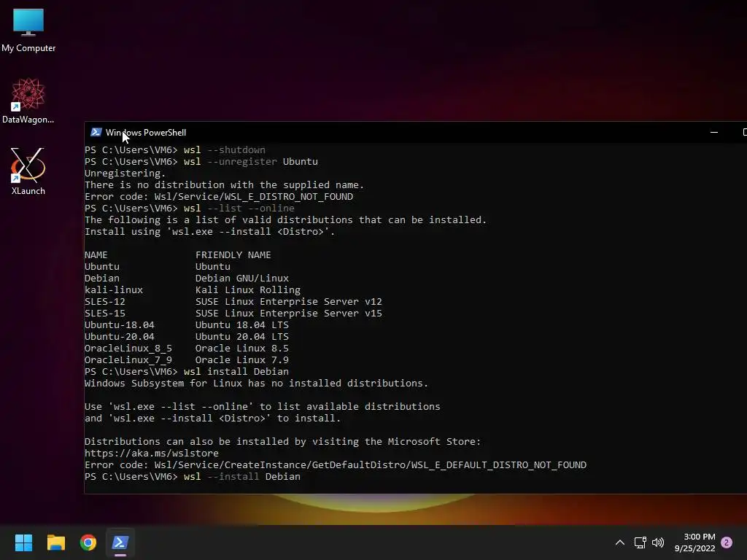
Task: Click the 'wsl --unregister Ubuntu' command
Action: [201, 161]
